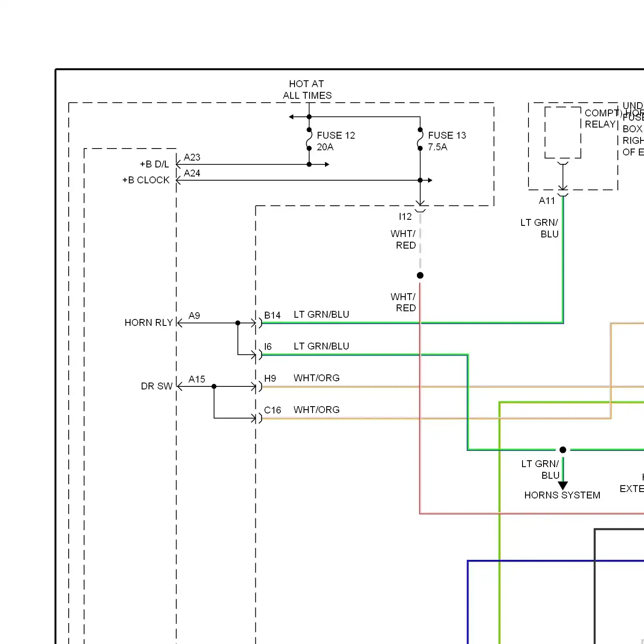Select the +B D/L signal label
This screenshot has width=644, height=644.
point(155,164)
